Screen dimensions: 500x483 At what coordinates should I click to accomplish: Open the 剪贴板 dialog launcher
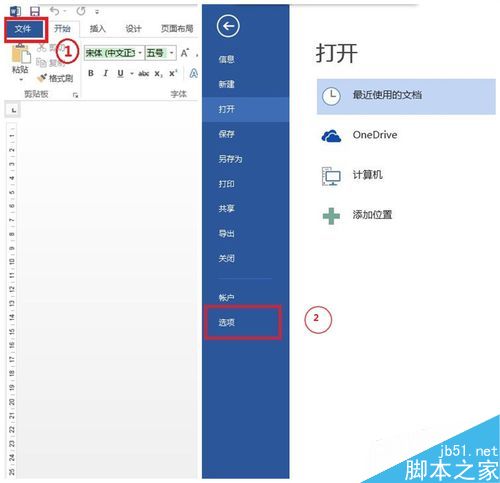point(76,95)
